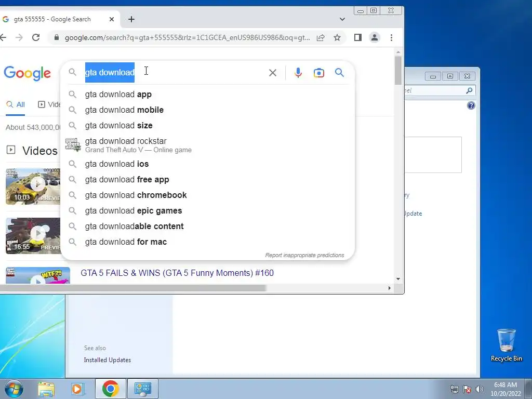Share this page icon in address bar
Screen dimensions: 532x399
click(x=321, y=37)
